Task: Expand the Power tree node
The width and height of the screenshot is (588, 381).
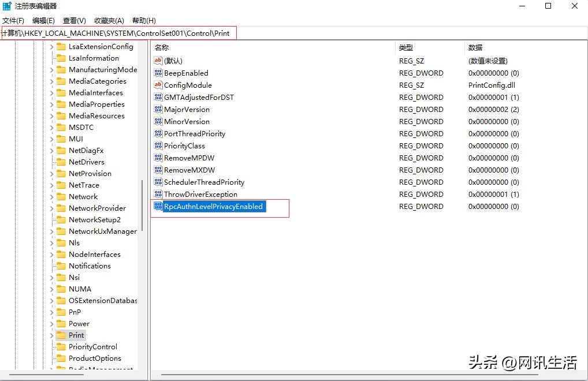Action: click(x=52, y=323)
